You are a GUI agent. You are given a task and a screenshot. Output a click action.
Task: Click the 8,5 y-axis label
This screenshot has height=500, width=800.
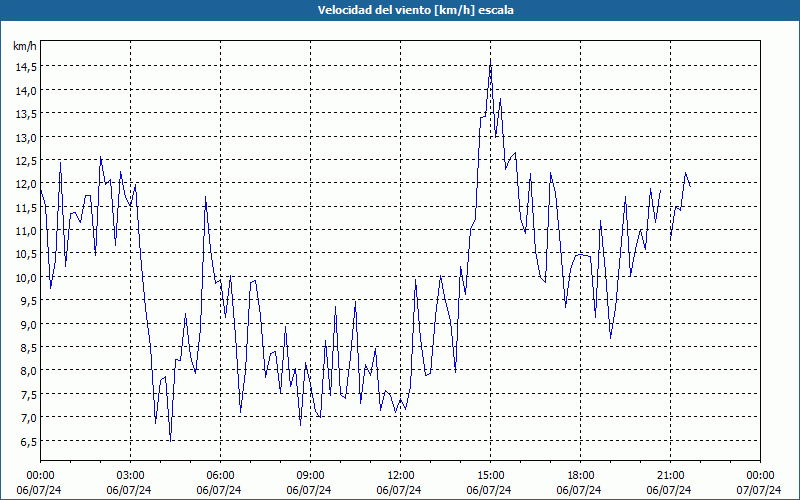click(x=28, y=348)
